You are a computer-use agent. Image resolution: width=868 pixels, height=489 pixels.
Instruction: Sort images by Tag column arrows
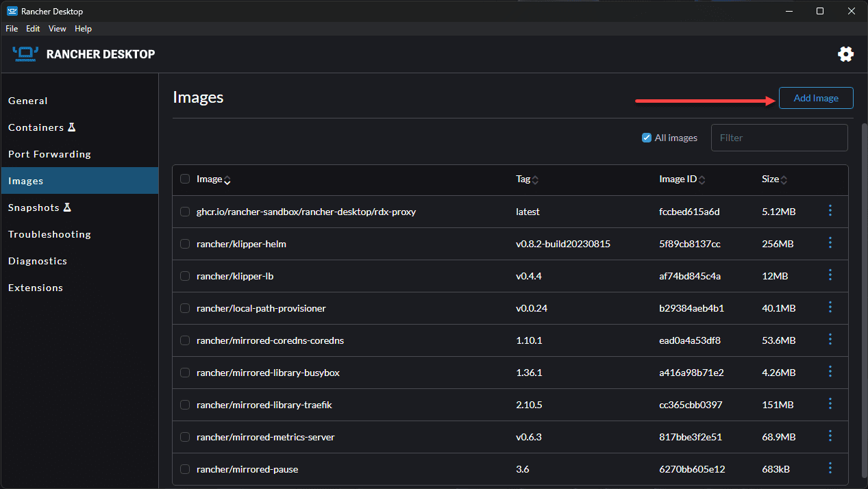click(x=535, y=180)
